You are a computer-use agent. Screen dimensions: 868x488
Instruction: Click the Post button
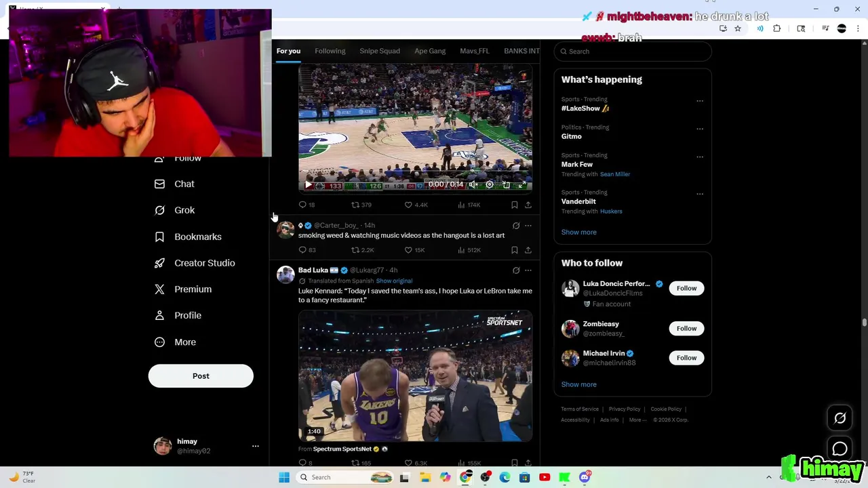201,376
